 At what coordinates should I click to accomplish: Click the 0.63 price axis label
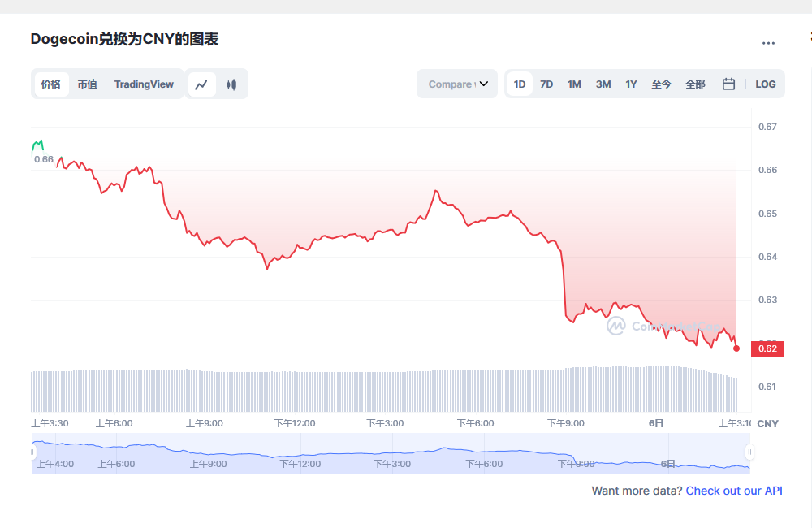click(767, 300)
